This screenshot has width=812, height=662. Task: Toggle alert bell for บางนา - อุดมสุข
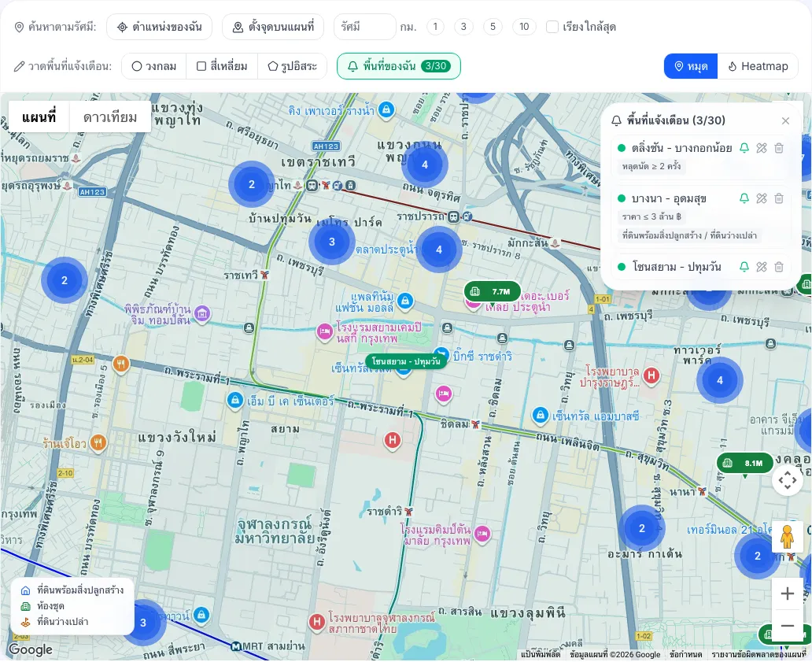[744, 198]
